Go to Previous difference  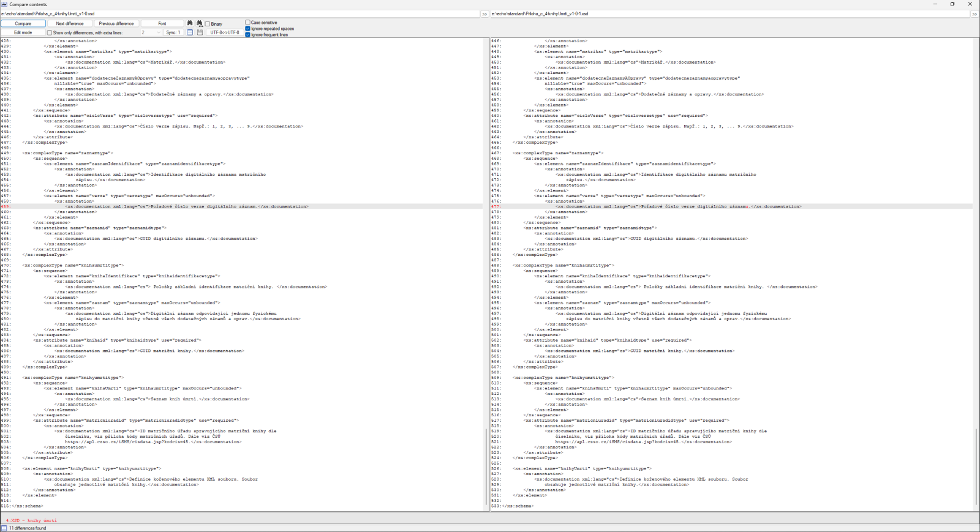point(116,23)
